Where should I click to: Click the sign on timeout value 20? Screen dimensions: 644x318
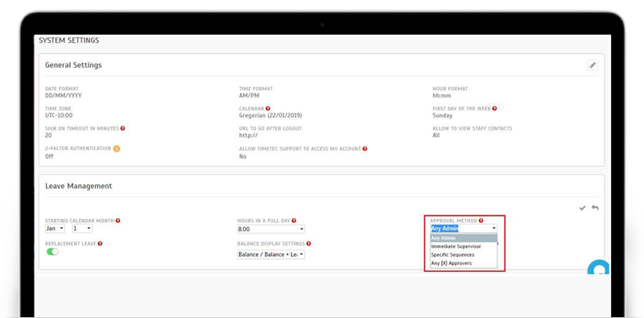tap(48, 135)
